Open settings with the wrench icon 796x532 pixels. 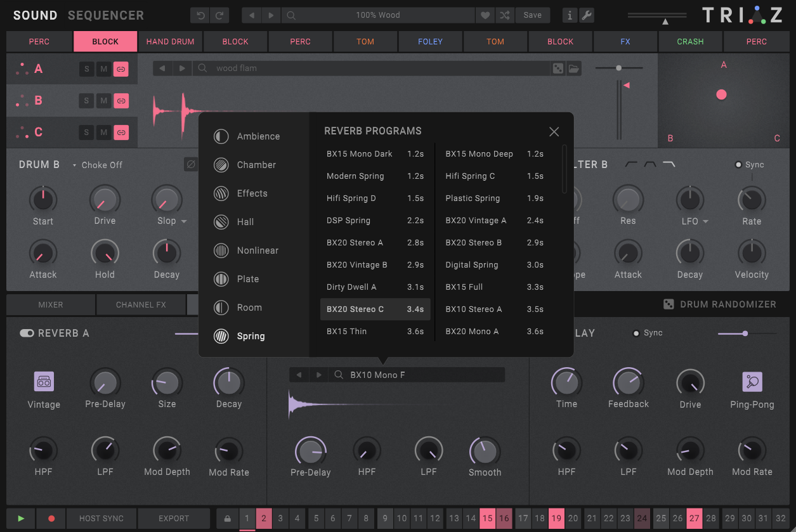click(x=587, y=15)
